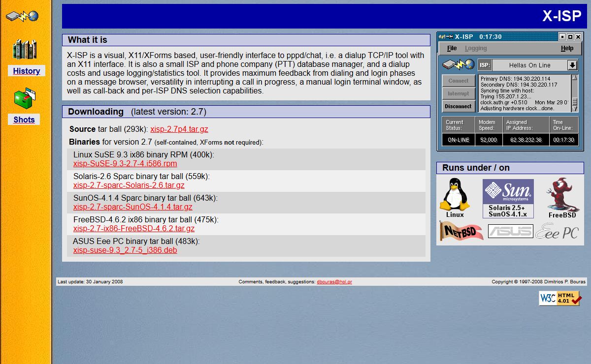
Task: Click the 52,000 modem speed value
Action: [x=489, y=140]
